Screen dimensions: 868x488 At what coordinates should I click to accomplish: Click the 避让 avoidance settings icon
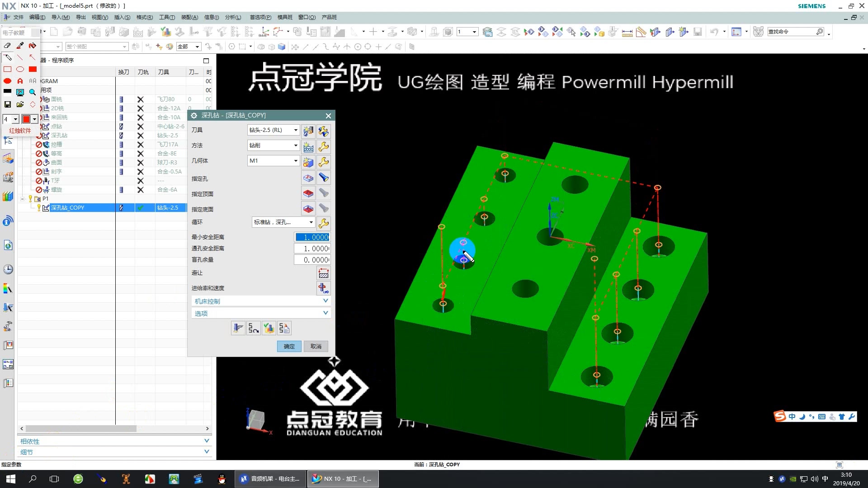324,273
